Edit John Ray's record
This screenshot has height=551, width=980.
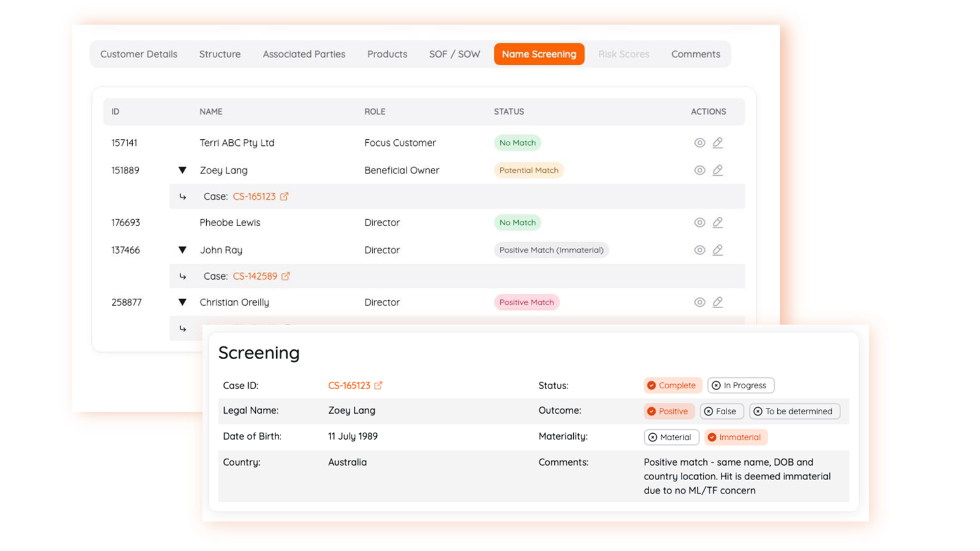(718, 250)
